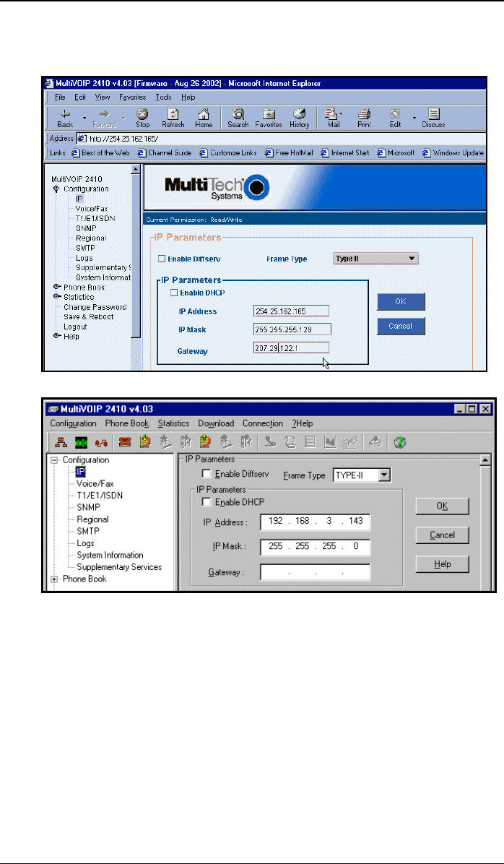Select Change Password in web page tree

tap(95, 307)
